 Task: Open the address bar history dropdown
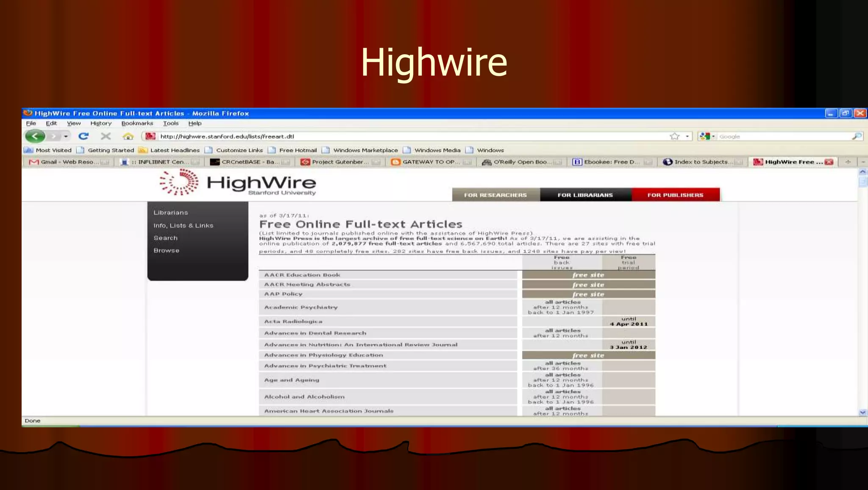click(x=687, y=137)
